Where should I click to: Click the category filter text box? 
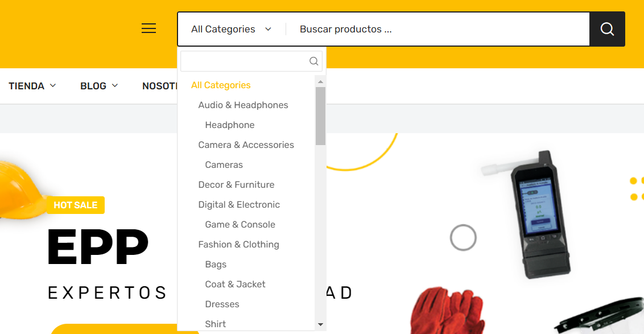251,61
